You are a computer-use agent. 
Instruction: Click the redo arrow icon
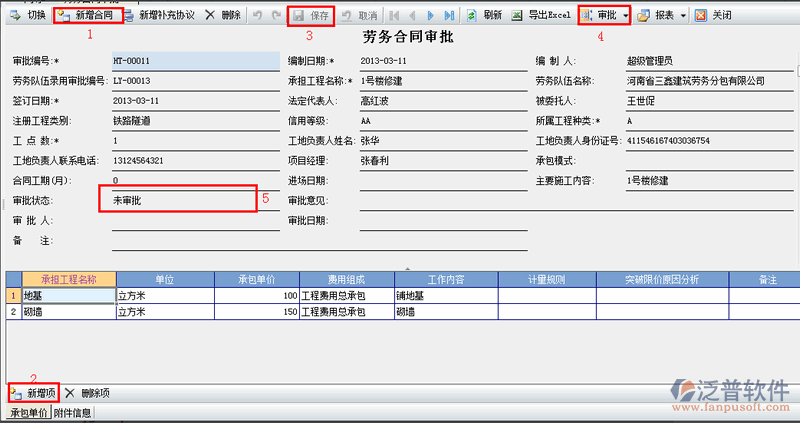(x=277, y=16)
